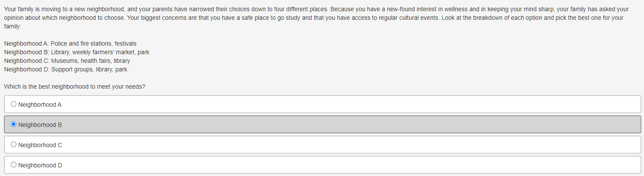The image size is (644, 176).
Task: Click the word "park" in Neighborhood D description
Action: 122,69
